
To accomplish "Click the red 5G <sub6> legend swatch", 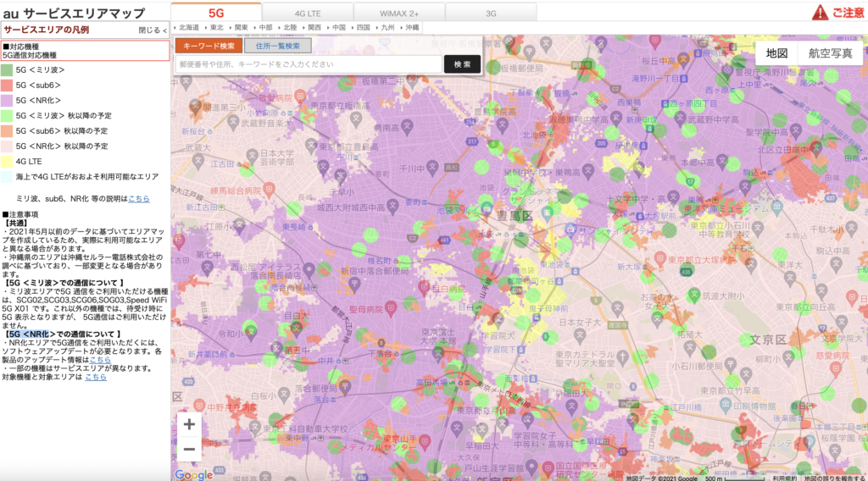I will pos(7,86).
